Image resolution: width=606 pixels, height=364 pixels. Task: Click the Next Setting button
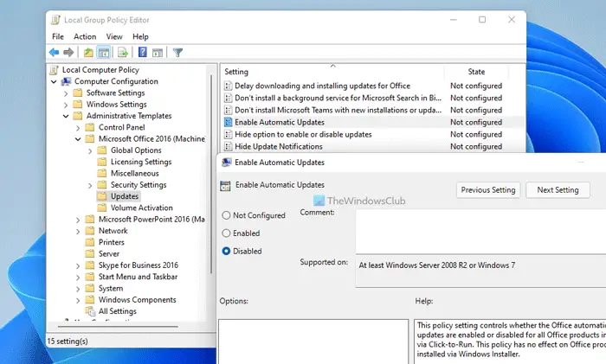pyautogui.click(x=558, y=189)
